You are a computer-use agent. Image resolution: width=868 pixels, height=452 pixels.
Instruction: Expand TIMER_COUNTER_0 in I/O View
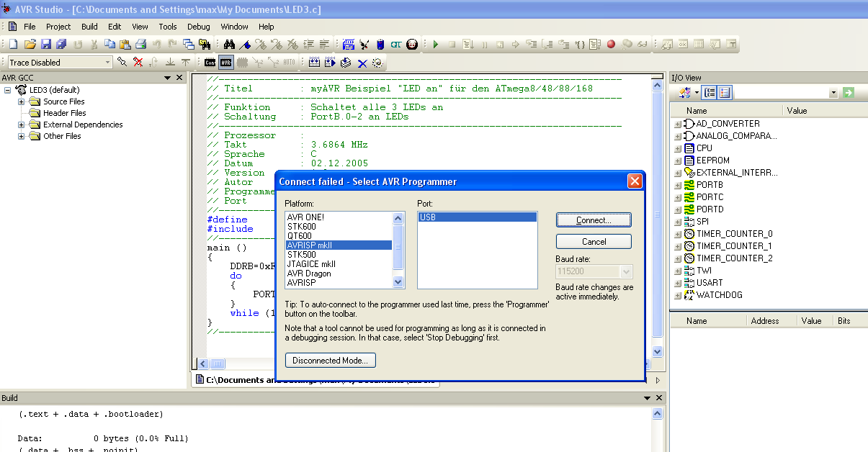tap(677, 234)
